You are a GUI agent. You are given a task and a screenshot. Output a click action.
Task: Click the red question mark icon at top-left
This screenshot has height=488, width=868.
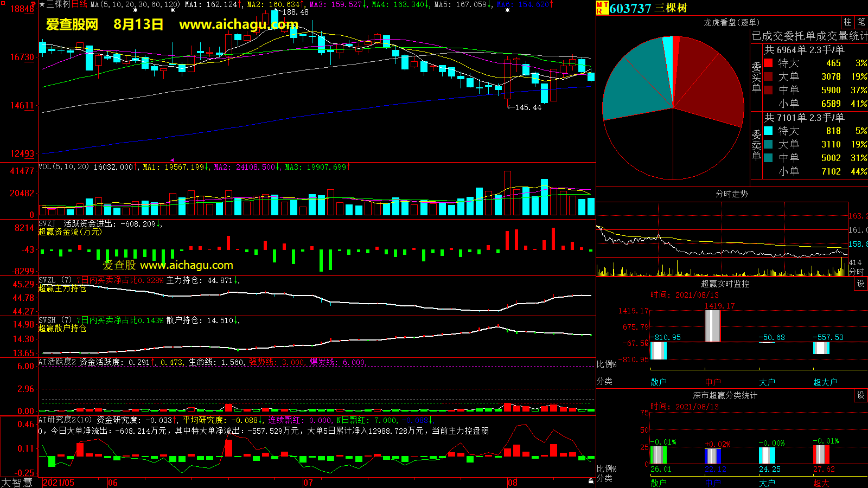pyautogui.click(x=34, y=4)
